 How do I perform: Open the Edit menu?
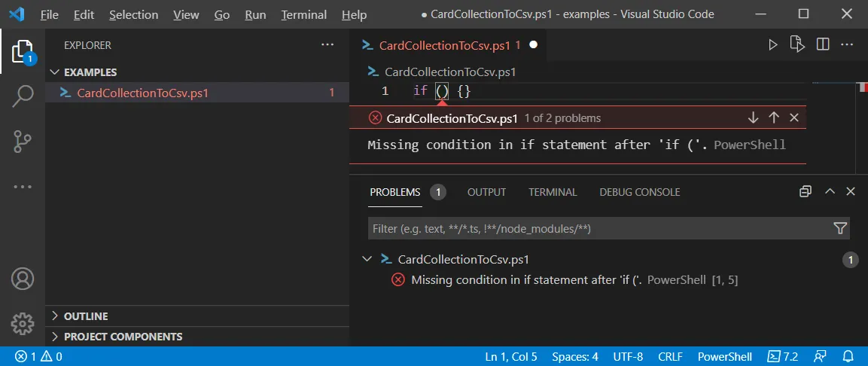point(84,14)
